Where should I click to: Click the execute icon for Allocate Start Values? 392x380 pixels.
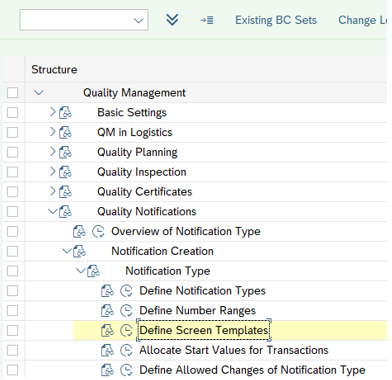[126, 350]
